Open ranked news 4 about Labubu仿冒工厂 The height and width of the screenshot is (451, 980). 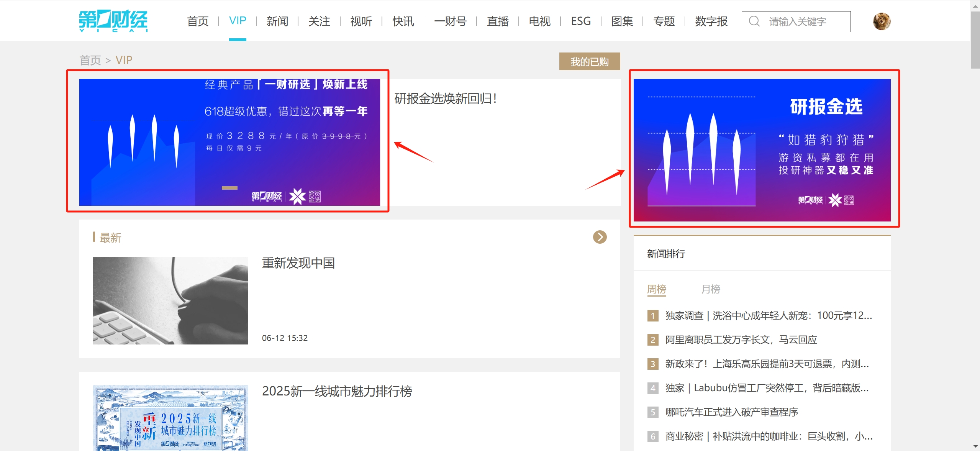click(767, 388)
